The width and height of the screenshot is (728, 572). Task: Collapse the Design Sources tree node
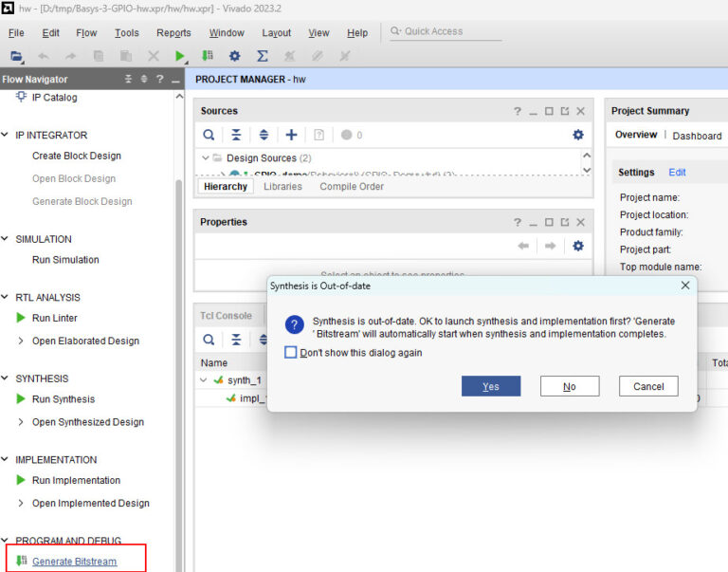point(206,157)
